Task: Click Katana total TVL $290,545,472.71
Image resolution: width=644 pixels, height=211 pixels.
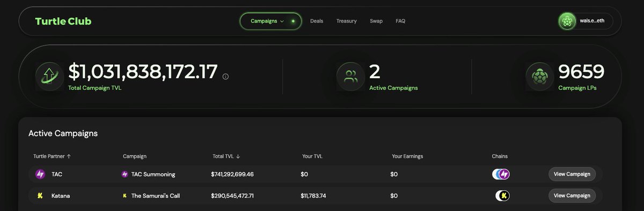Action: (x=232, y=195)
